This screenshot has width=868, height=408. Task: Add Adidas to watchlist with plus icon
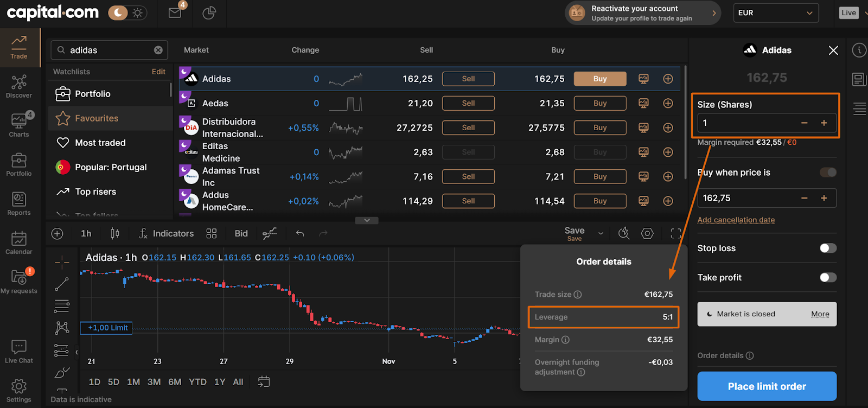click(x=668, y=79)
